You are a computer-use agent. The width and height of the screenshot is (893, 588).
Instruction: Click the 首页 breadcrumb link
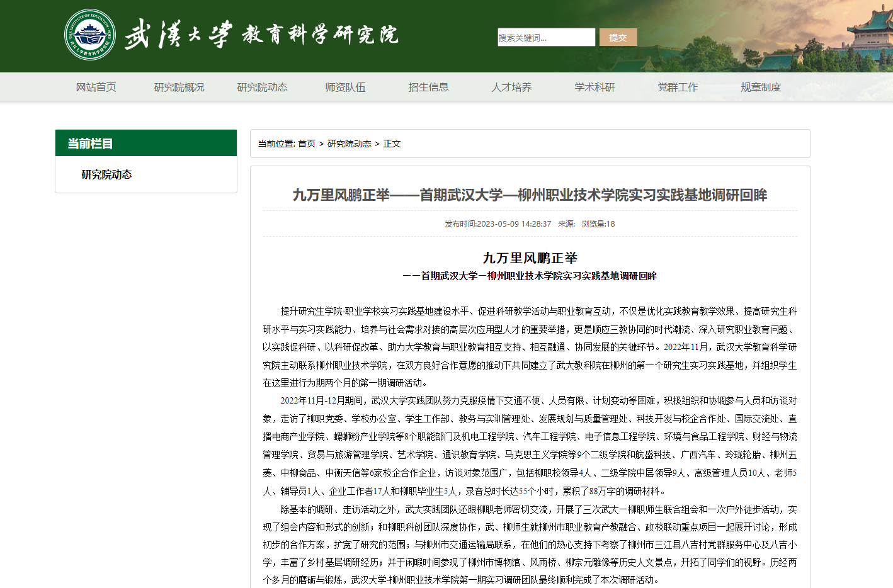click(307, 144)
